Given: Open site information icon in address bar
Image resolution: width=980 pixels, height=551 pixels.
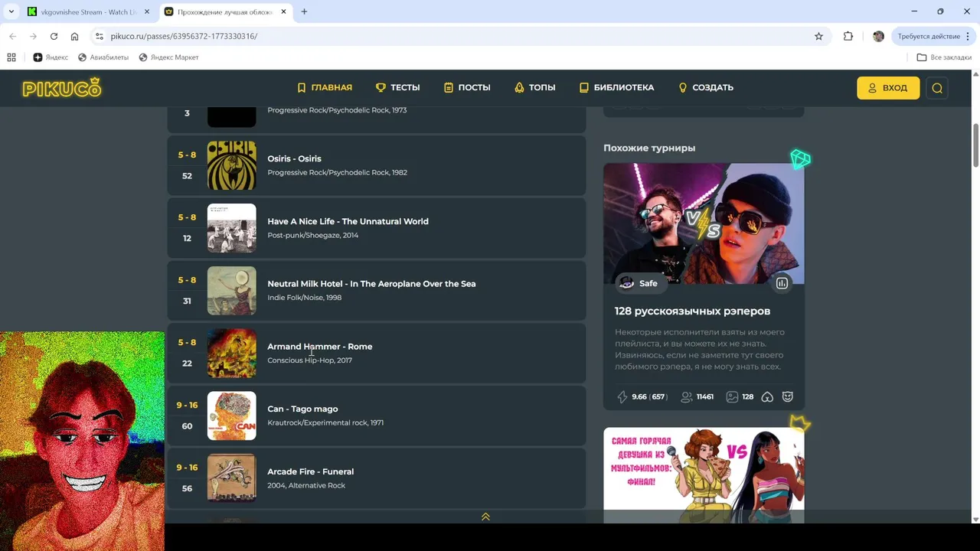Looking at the screenshot, I should coord(99,36).
